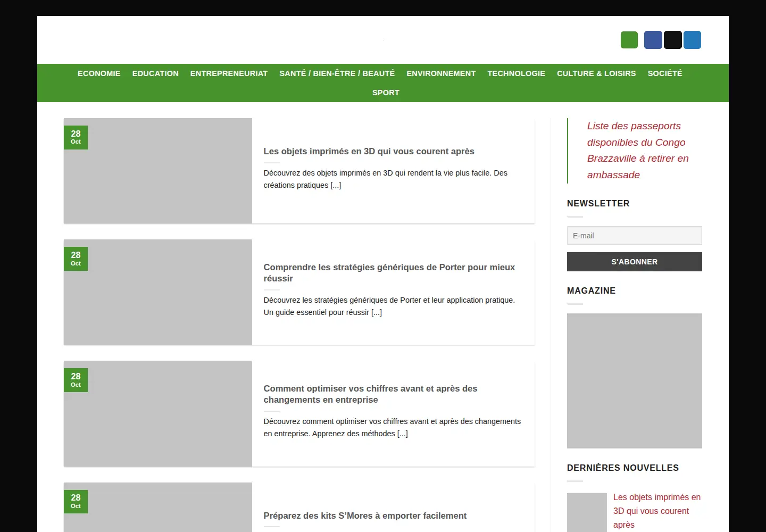This screenshot has height=532, width=766.
Task: Click the 28 Oct badge on S'Mores article
Action: click(x=76, y=501)
